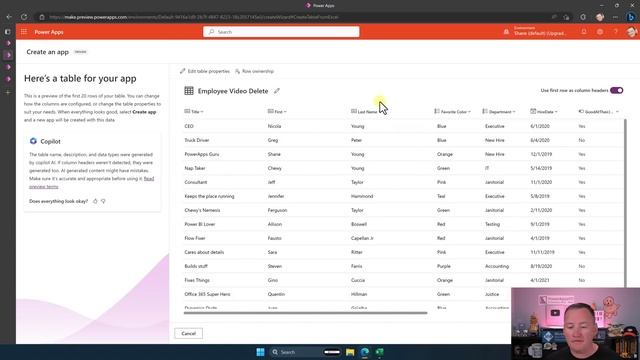640x360 pixels.
Task: Open the Windows Start menu
Action: [260, 352]
